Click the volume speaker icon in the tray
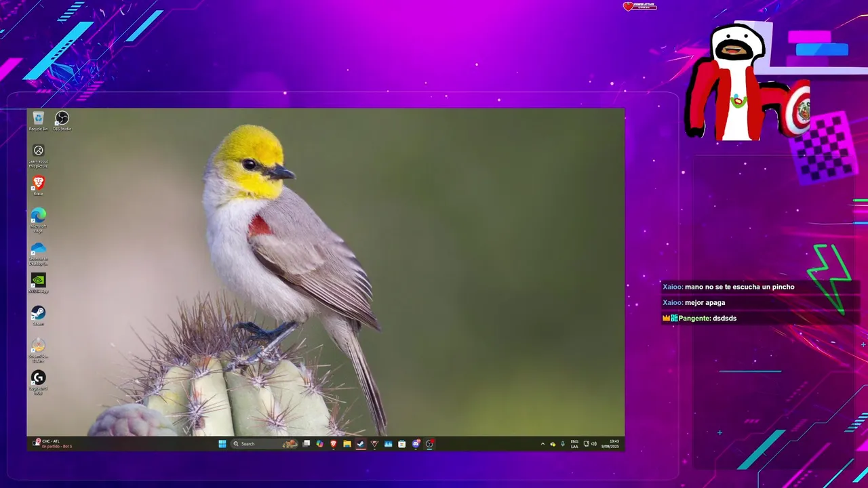Image resolution: width=868 pixels, height=488 pixels. (x=594, y=444)
